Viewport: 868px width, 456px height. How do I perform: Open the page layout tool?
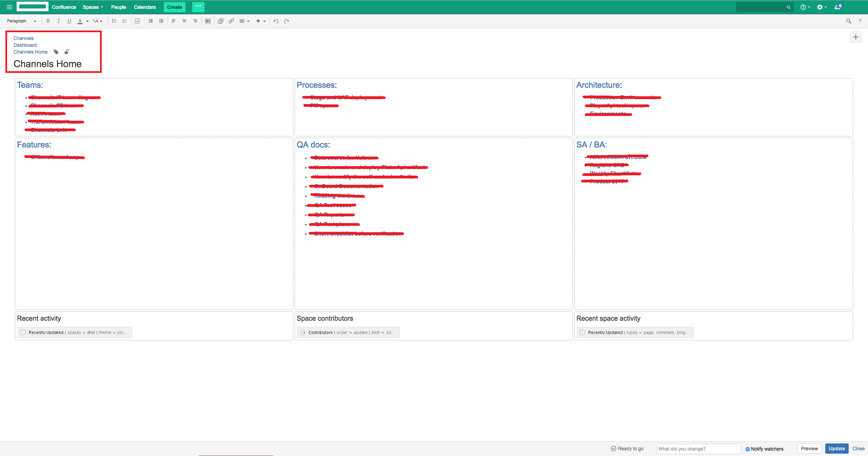pos(208,21)
